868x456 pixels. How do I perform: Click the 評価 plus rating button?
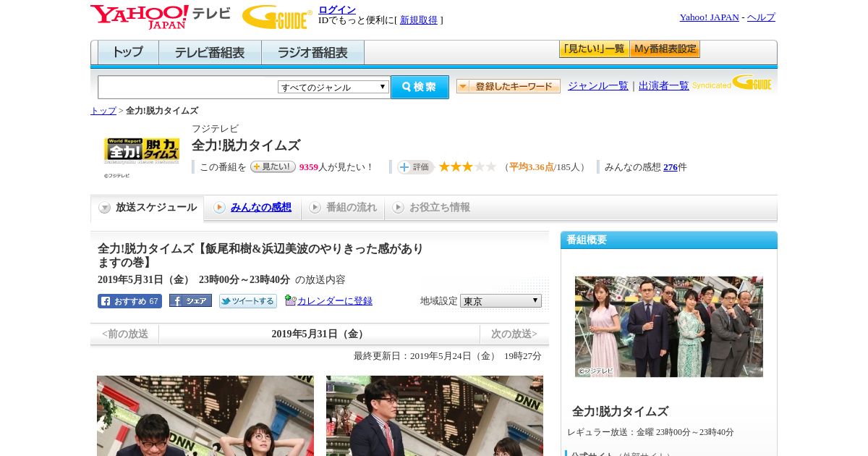tap(415, 167)
